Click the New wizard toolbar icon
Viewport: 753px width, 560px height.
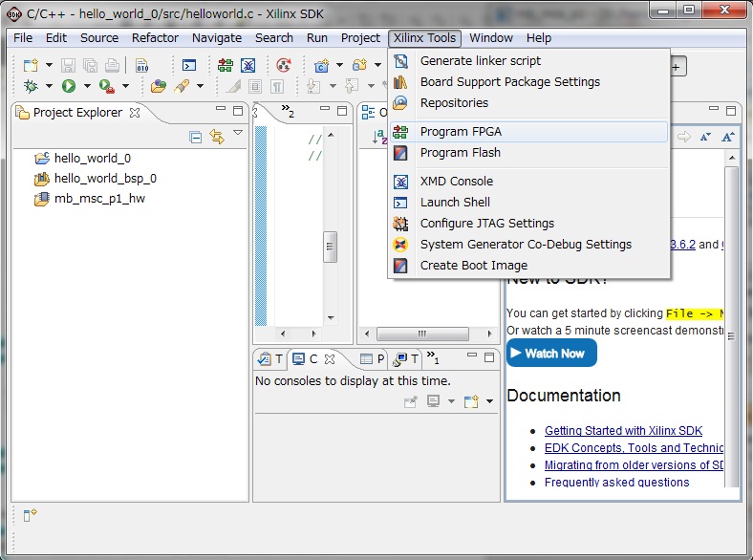(31, 65)
